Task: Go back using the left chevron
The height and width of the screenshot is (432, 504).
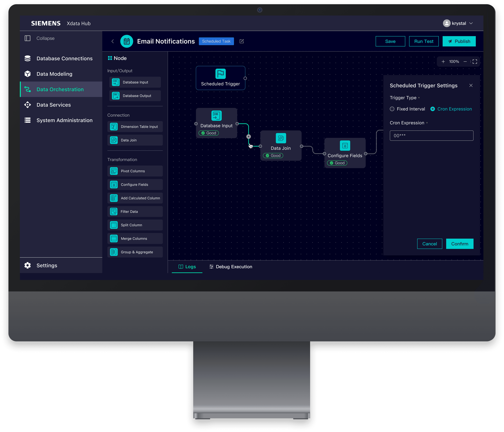Action: (x=113, y=41)
